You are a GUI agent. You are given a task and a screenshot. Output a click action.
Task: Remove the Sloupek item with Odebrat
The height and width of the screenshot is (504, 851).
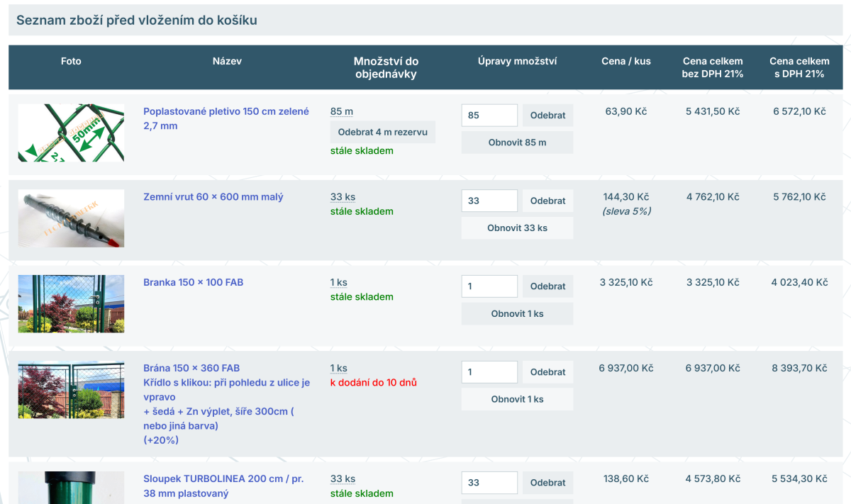[547, 483]
